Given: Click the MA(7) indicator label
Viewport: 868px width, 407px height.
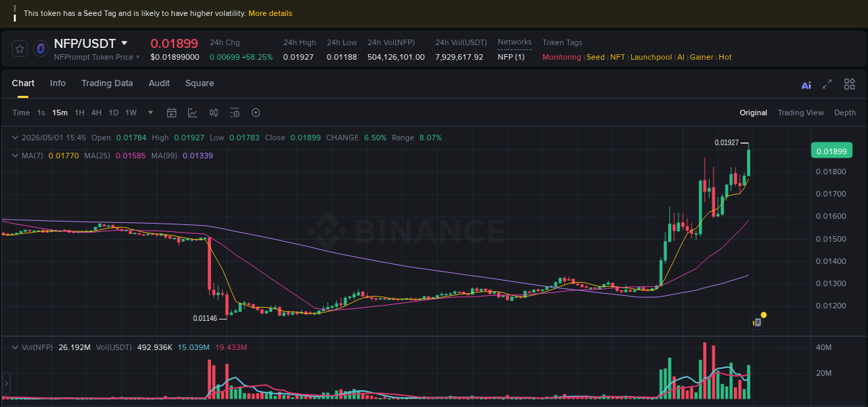Looking at the screenshot, I should (32, 156).
